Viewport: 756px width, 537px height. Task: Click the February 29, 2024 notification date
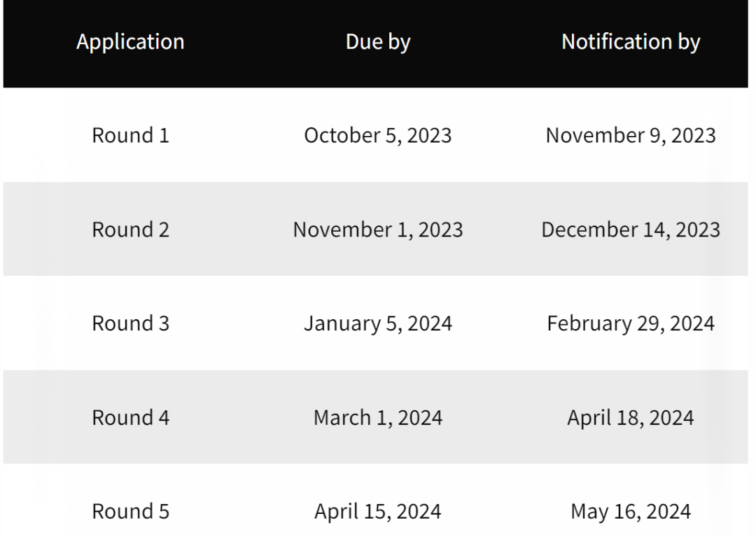click(x=631, y=324)
